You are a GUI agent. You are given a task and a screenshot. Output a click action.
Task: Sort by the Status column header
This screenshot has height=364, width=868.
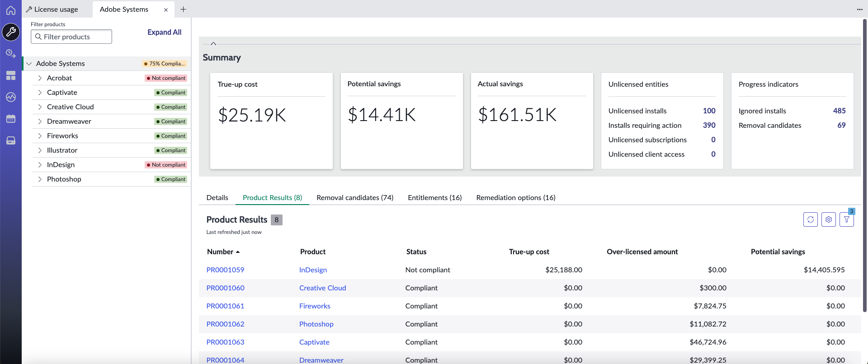[x=416, y=252]
